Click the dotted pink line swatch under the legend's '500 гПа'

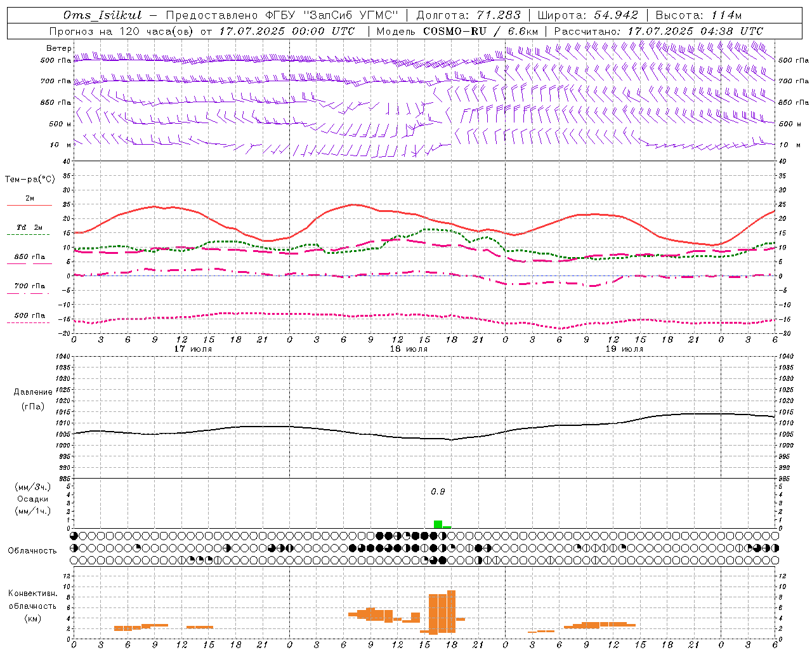(29, 323)
